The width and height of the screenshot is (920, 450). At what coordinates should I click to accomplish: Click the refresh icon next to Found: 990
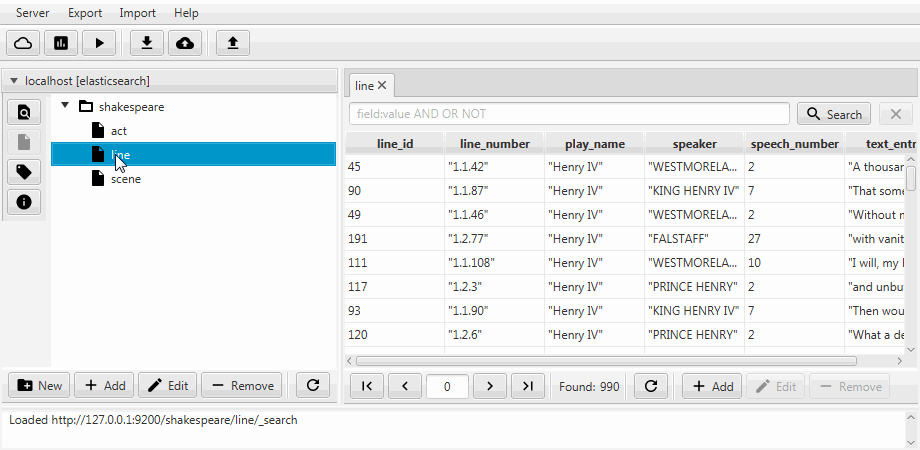(651, 386)
